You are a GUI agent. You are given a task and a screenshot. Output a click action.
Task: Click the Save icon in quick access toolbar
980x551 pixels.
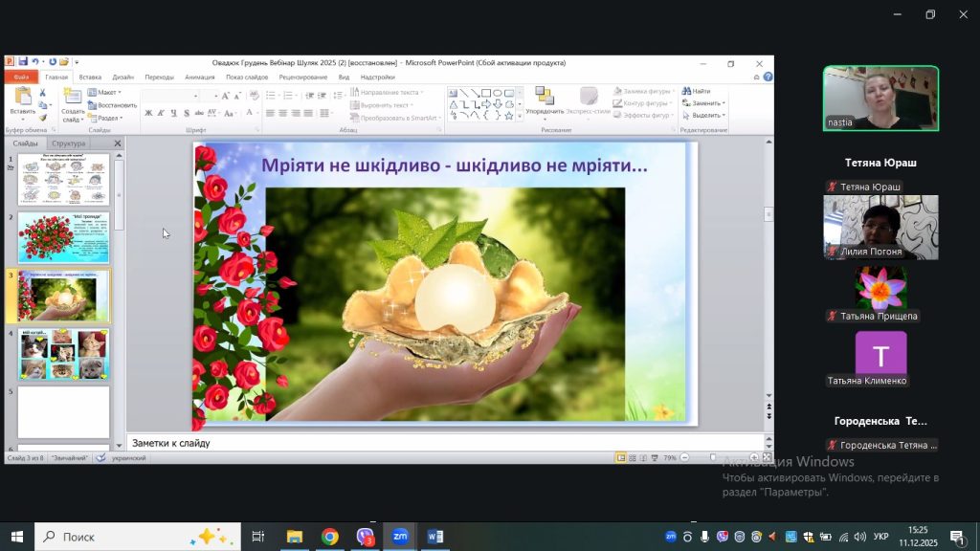pos(22,63)
